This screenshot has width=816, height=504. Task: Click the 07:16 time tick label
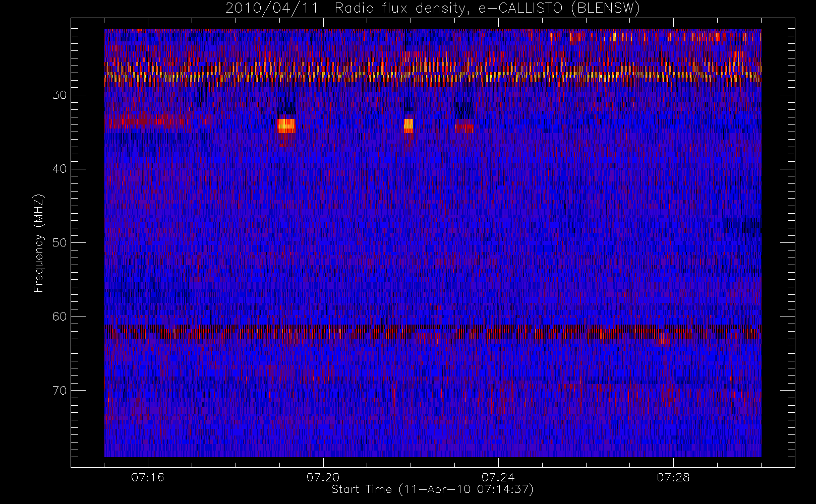[148, 477]
